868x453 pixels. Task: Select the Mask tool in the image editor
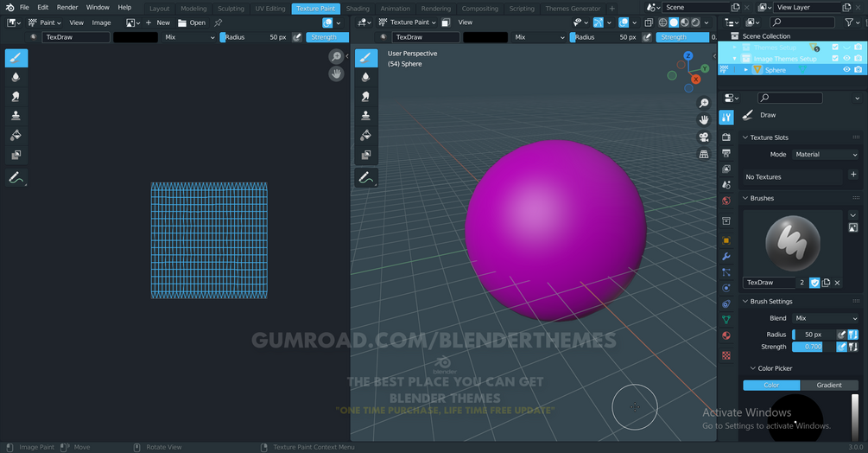click(x=16, y=155)
